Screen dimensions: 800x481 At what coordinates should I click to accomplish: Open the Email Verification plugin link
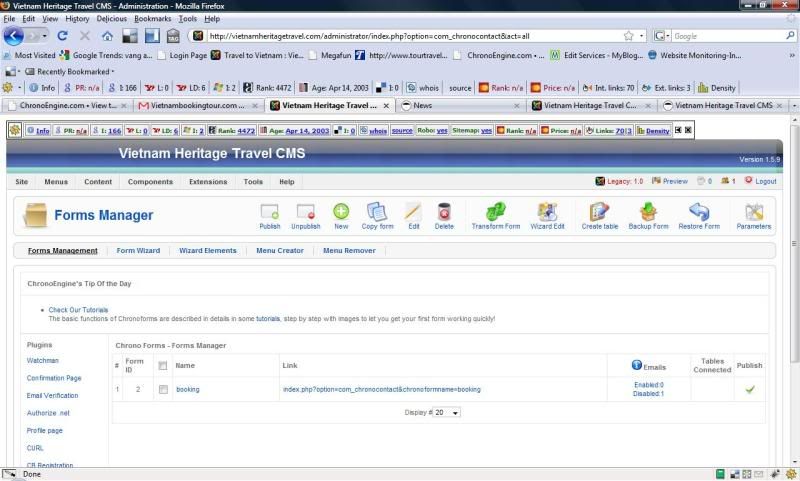[52, 395]
